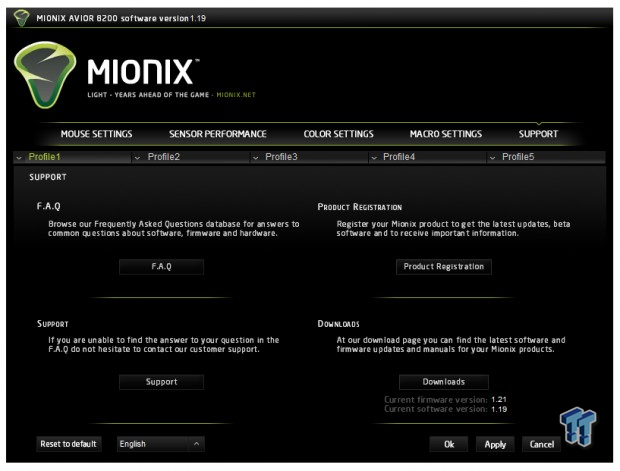Select Profile1
620x471 pixels.
(44, 157)
